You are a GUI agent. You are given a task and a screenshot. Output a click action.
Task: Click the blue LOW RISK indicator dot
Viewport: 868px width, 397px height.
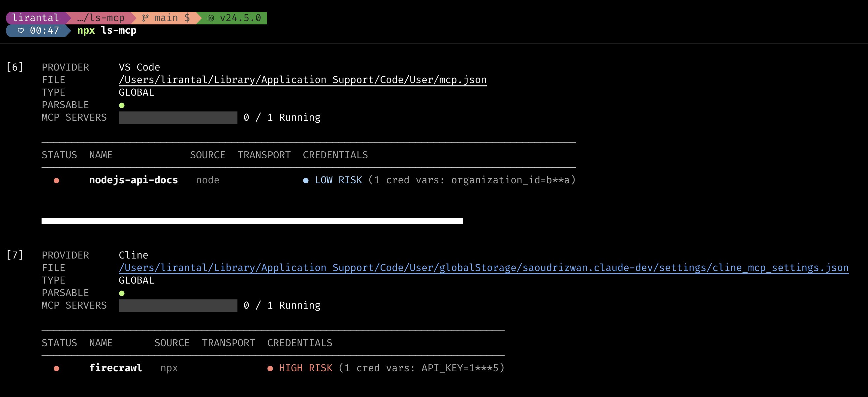coord(306,180)
